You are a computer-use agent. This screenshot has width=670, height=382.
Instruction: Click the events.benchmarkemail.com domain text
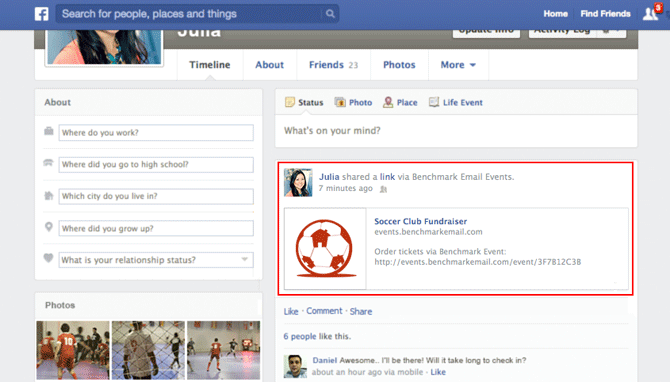coord(428,232)
